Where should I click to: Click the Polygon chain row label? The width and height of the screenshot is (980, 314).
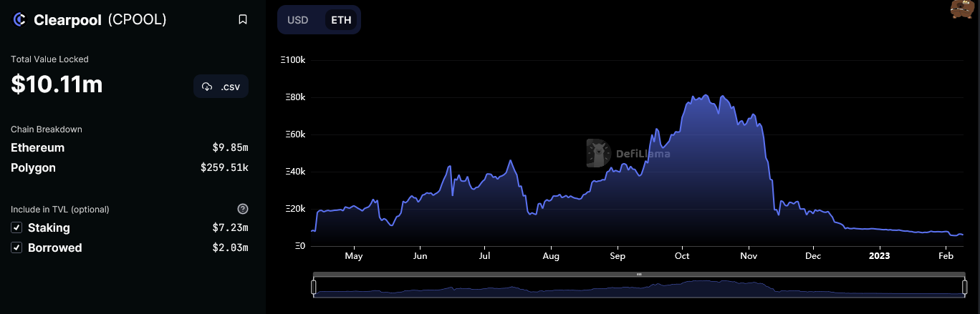coord(33,167)
